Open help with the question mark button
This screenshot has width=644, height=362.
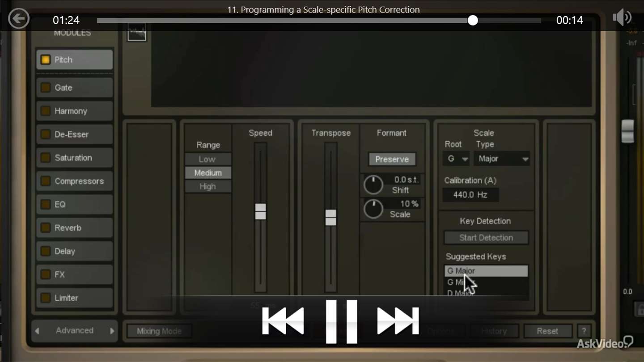pos(584,331)
